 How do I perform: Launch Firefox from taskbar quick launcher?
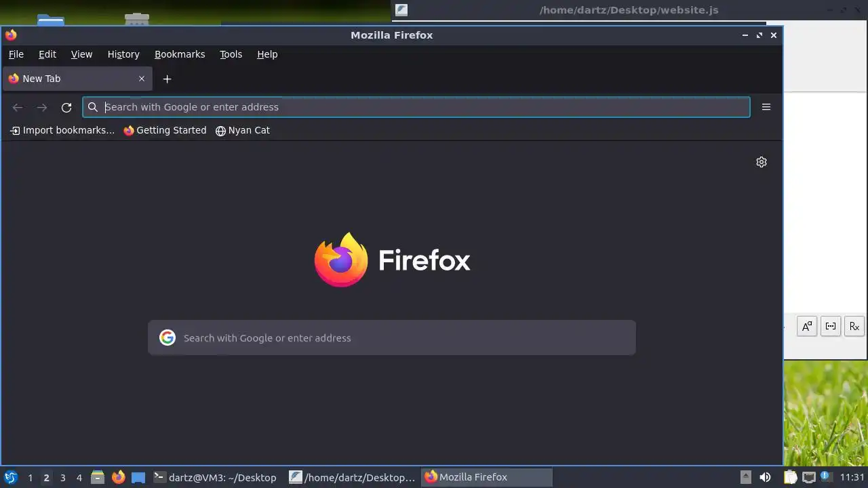(x=118, y=477)
